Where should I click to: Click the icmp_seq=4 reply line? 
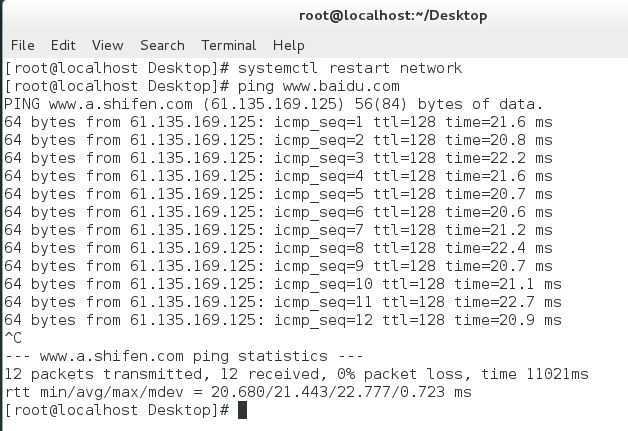[x=278, y=176]
